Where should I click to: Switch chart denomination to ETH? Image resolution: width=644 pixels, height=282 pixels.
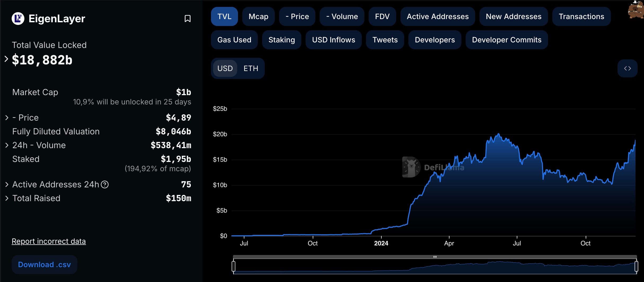pyautogui.click(x=251, y=68)
